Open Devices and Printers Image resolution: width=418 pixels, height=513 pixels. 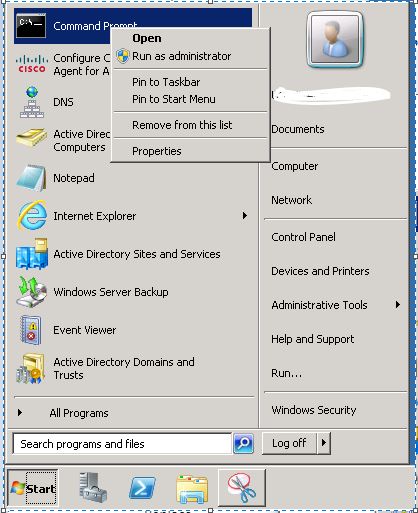[320, 271]
